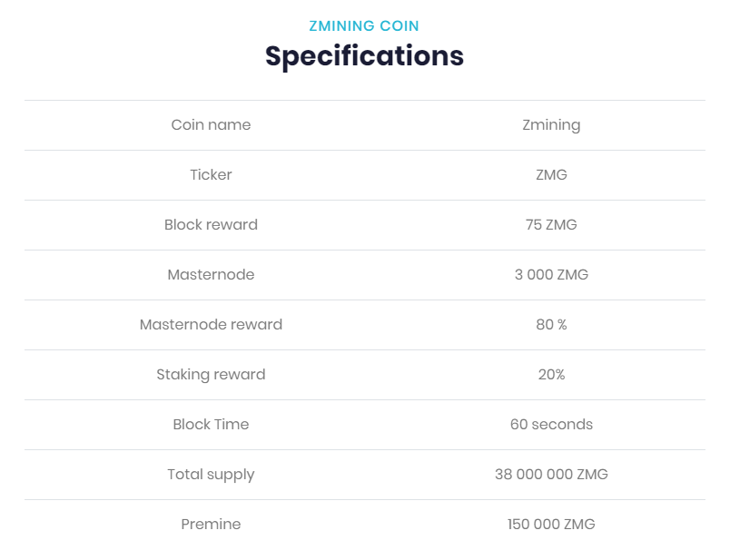Image resolution: width=730 pixels, height=560 pixels.
Task: Select the Total supply label
Action: pyautogui.click(x=211, y=475)
